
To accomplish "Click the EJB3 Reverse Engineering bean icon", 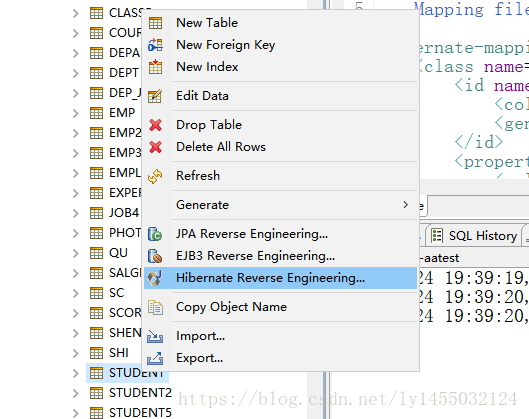I will click(156, 256).
